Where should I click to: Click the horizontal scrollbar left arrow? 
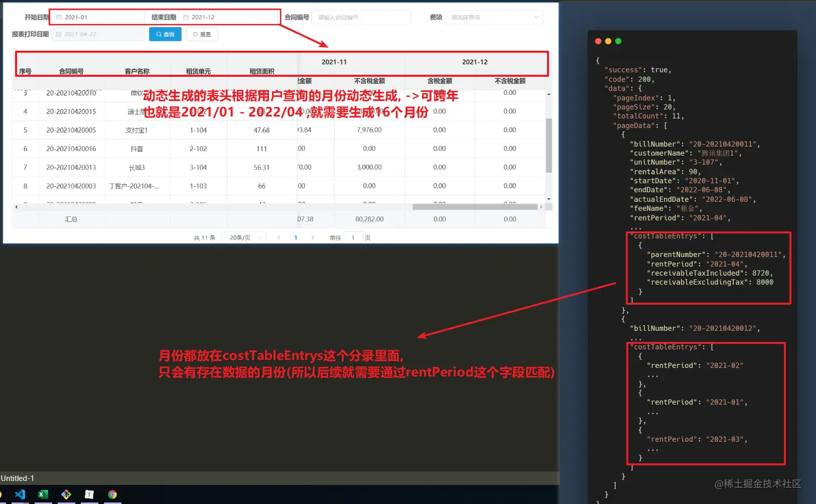pos(16,207)
